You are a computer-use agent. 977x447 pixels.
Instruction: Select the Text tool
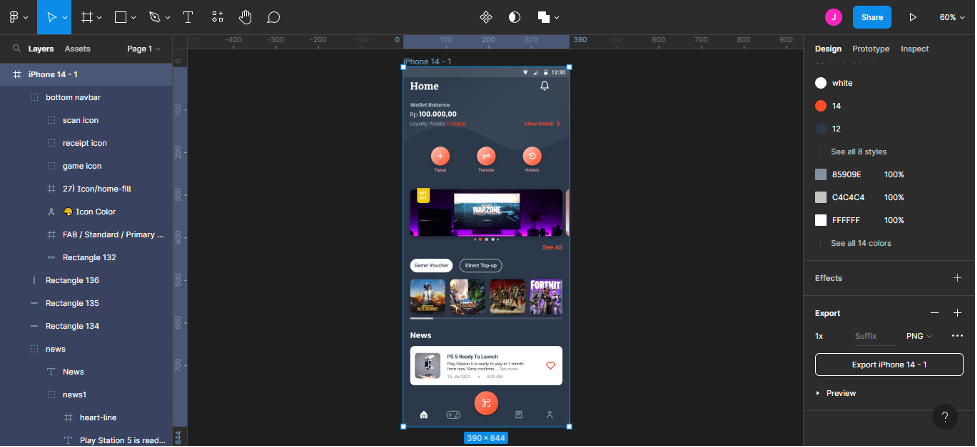pos(188,17)
